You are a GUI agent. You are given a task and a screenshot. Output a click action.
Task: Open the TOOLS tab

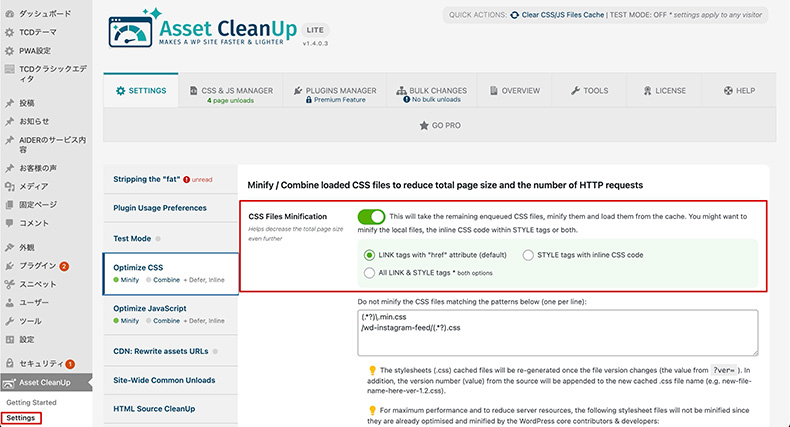tap(589, 91)
